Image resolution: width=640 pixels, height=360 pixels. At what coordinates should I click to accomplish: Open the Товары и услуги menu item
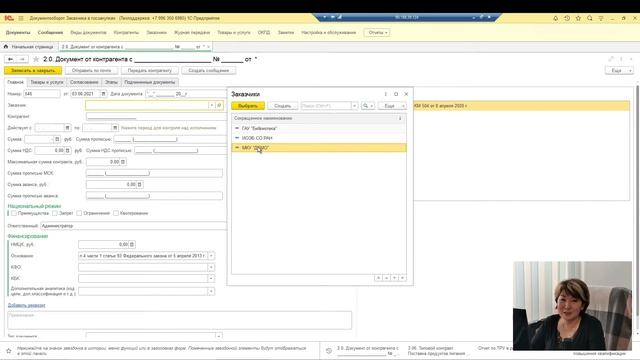pyautogui.click(x=234, y=33)
